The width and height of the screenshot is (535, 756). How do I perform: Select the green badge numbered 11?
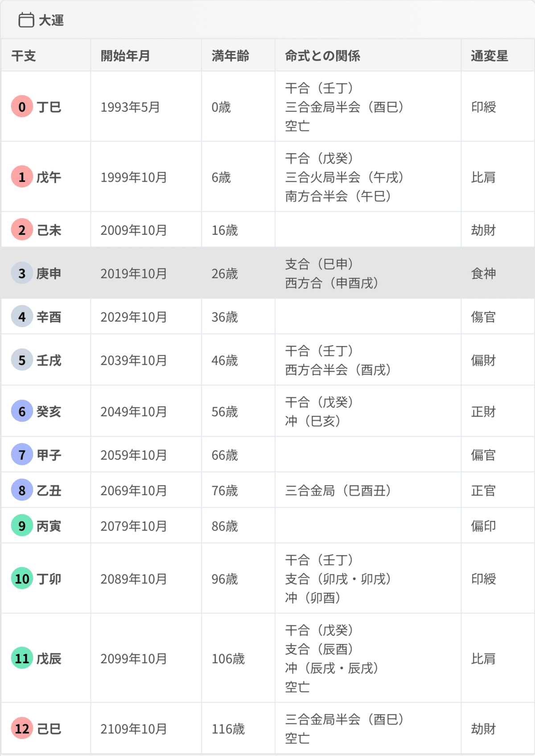22,658
